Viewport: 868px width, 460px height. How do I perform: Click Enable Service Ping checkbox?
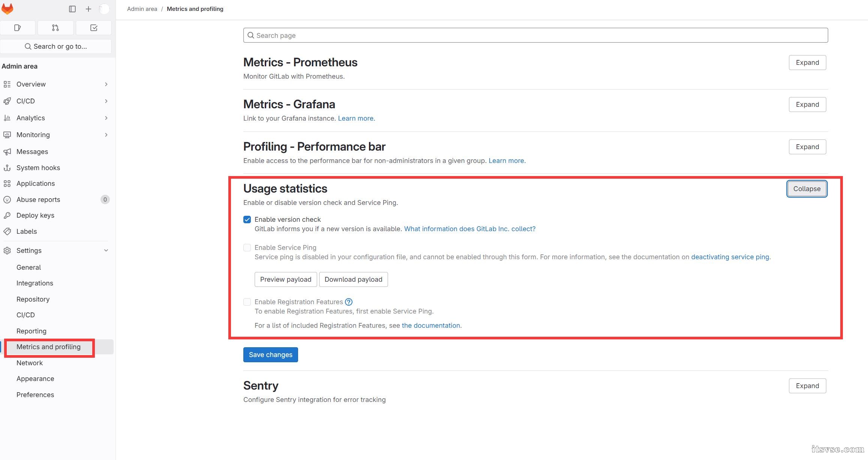tap(247, 248)
